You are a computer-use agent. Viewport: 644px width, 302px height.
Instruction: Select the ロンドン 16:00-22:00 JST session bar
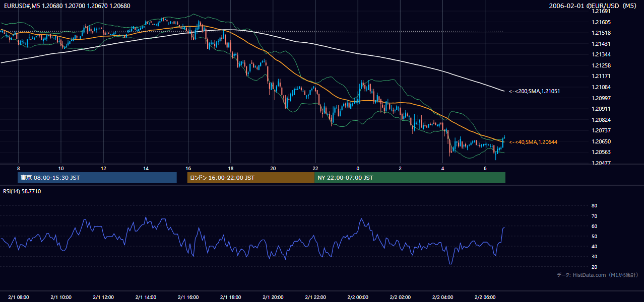[x=250, y=178]
